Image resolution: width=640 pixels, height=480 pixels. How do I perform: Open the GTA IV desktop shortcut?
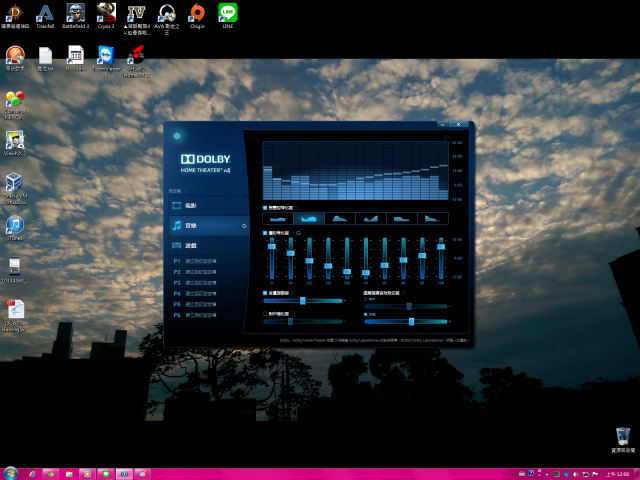click(136, 19)
